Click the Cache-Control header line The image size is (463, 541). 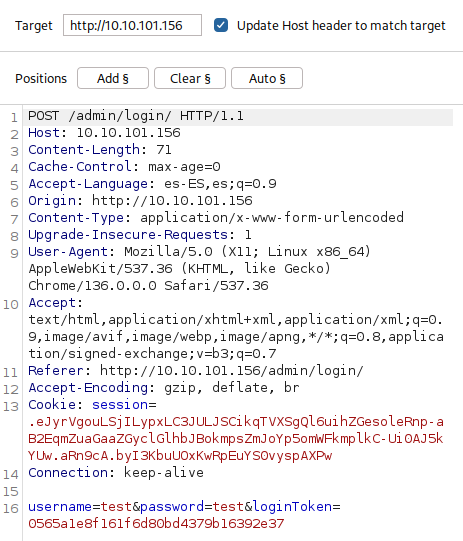click(124, 167)
